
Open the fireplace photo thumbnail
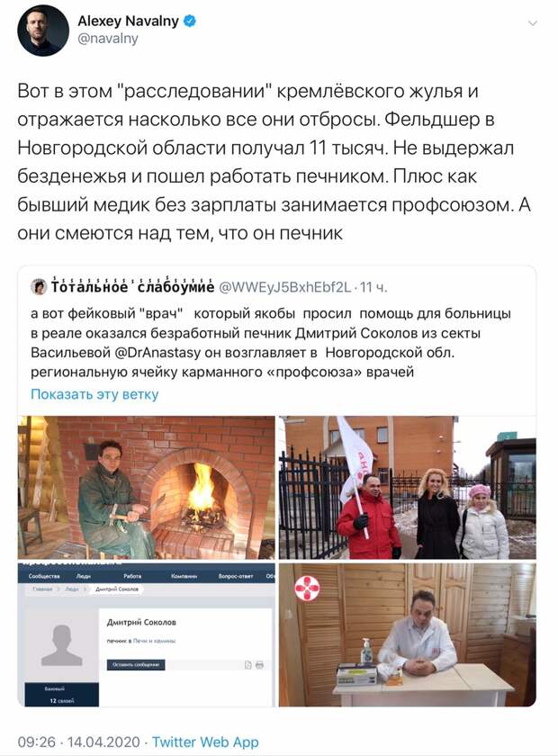click(146, 488)
